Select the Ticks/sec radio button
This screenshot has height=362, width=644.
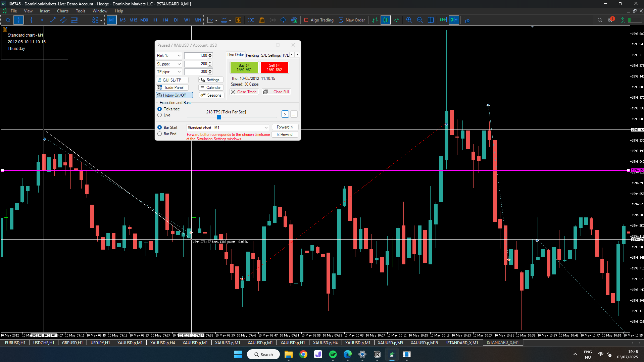(160, 109)
